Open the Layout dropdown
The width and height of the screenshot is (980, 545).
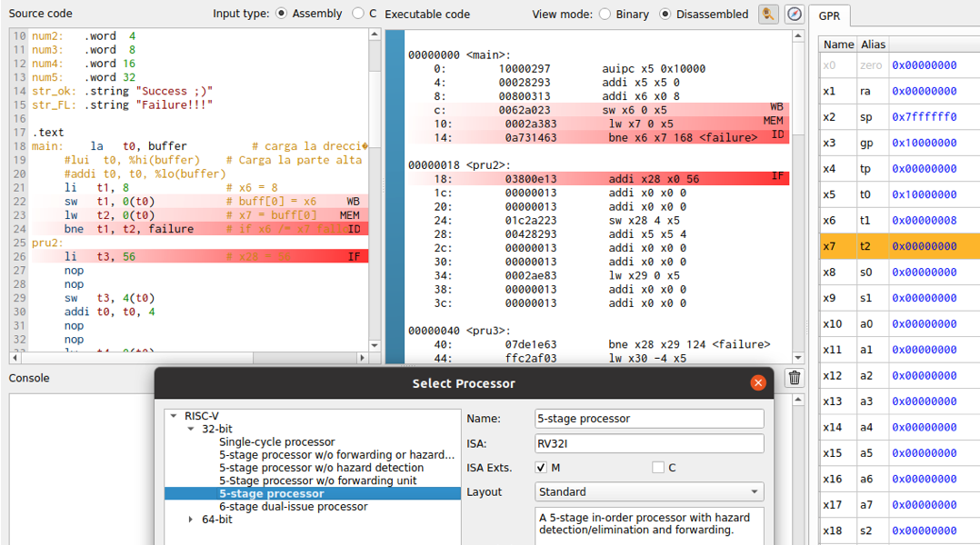coord(649,491)
